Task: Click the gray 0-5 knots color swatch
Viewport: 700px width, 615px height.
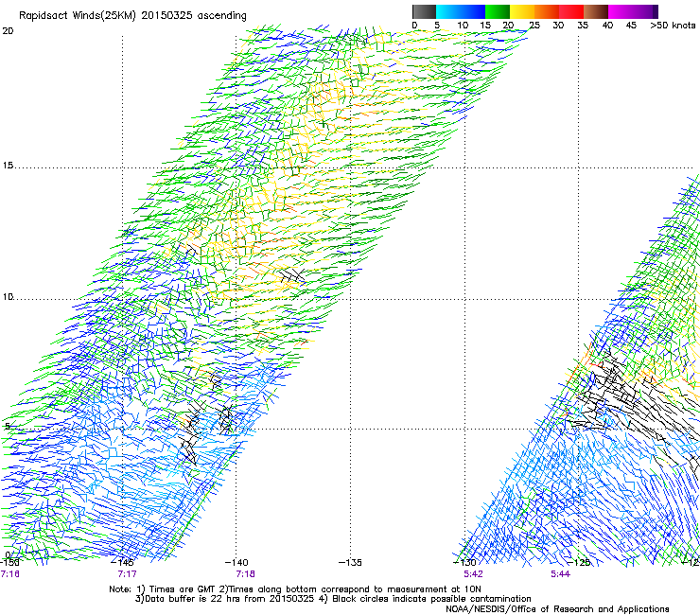Action: (x=424, y=11)
